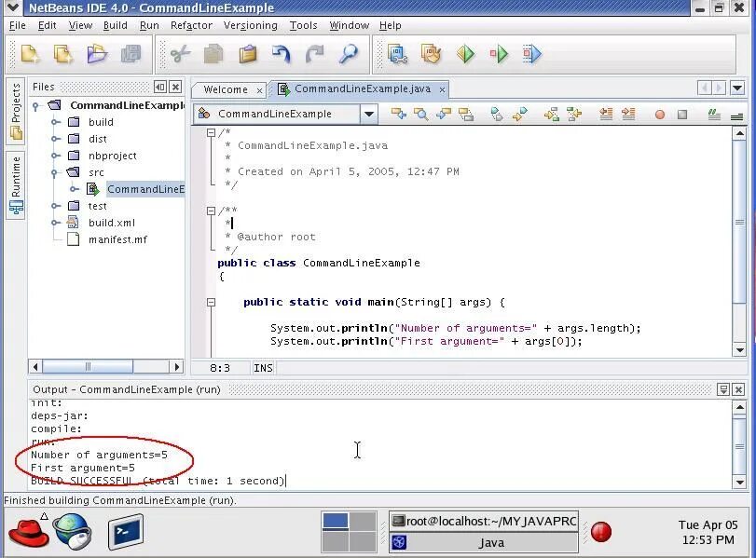Viewport: 756px width, 558px height.
Task: Launch the web browser globe icon
Action: click(x=73, y=531)
